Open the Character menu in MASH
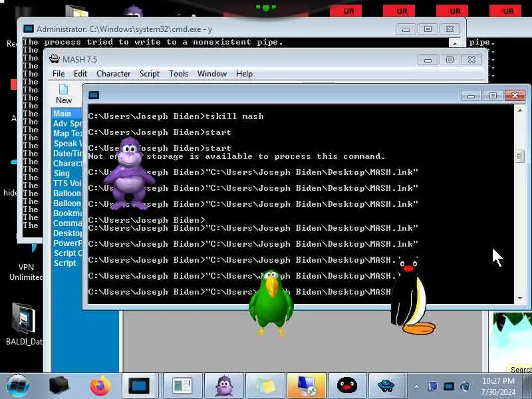 coord(113,74)
